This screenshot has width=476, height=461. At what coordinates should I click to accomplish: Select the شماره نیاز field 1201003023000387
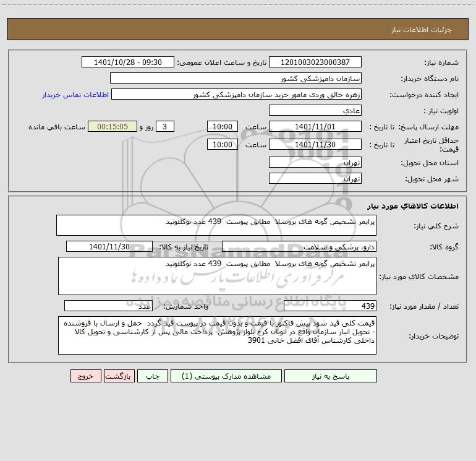tap(315, 62)
